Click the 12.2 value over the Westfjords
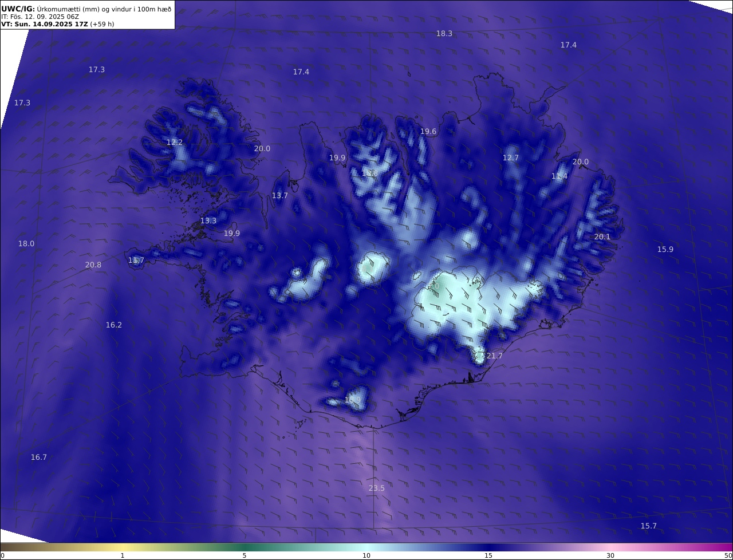This screenshot has width=733, height=560. pos(175,143)
